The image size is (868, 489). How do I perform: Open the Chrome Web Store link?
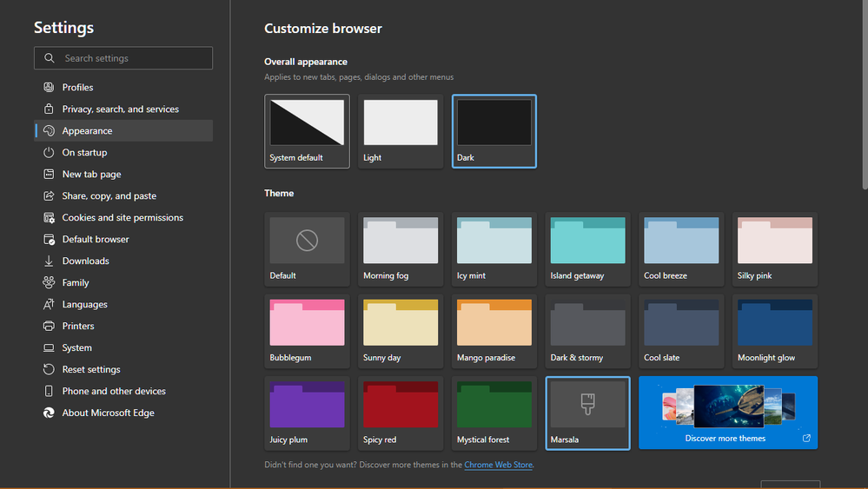498,465
